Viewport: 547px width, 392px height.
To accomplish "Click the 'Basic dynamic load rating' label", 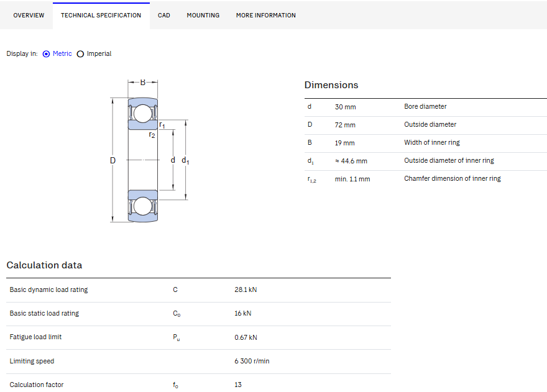I will coord(48,290).
